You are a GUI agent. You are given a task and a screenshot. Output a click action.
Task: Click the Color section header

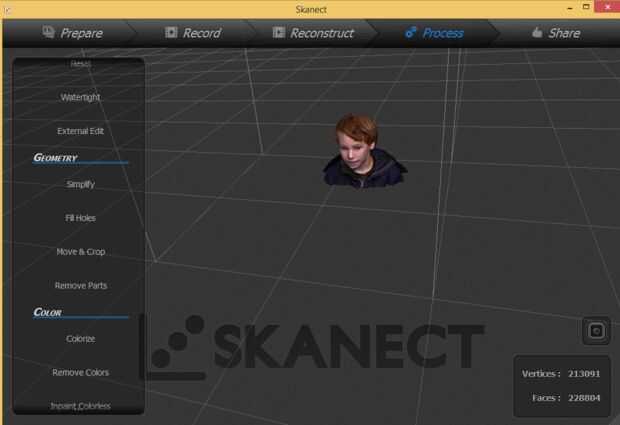[47, 312]
